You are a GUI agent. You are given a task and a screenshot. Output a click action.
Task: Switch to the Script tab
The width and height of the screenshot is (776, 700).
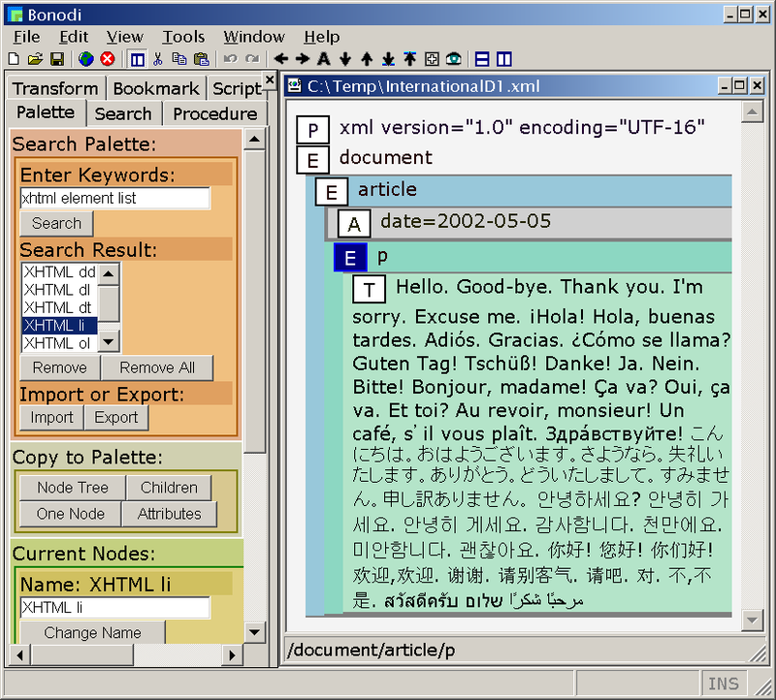(x=237, y=88)
